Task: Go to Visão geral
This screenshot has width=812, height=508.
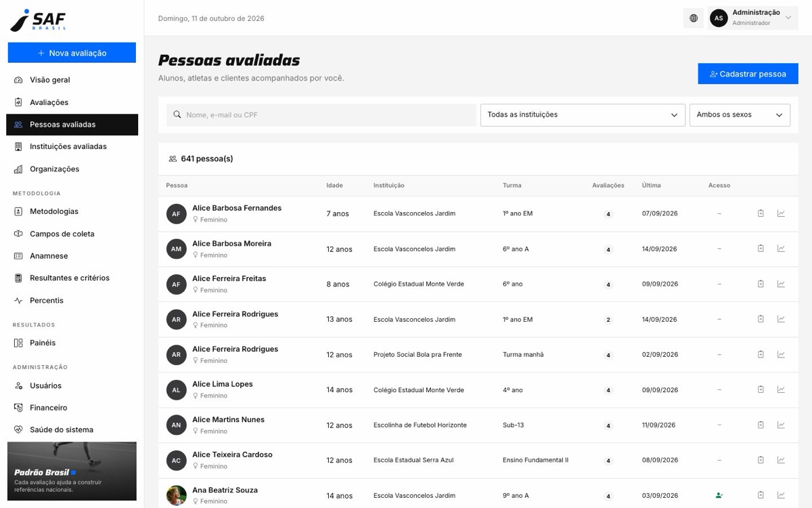Action: click(x=72, y=80)
